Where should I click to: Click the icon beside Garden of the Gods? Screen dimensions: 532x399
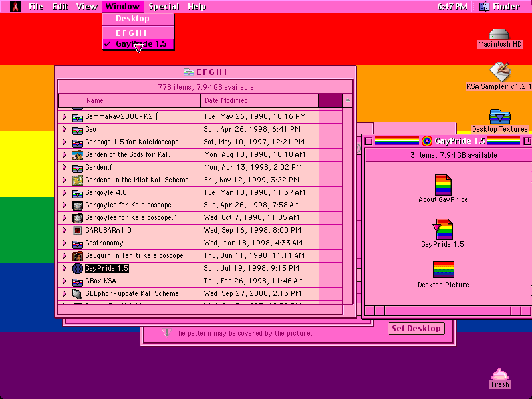click(x=78, y=155)
